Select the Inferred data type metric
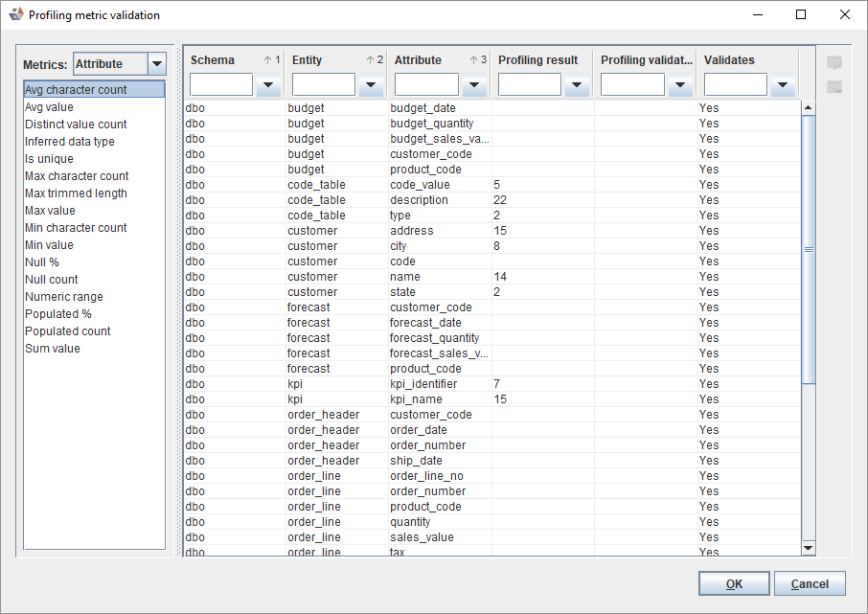This screenshot has height=614, width=868. pos(94,141)
